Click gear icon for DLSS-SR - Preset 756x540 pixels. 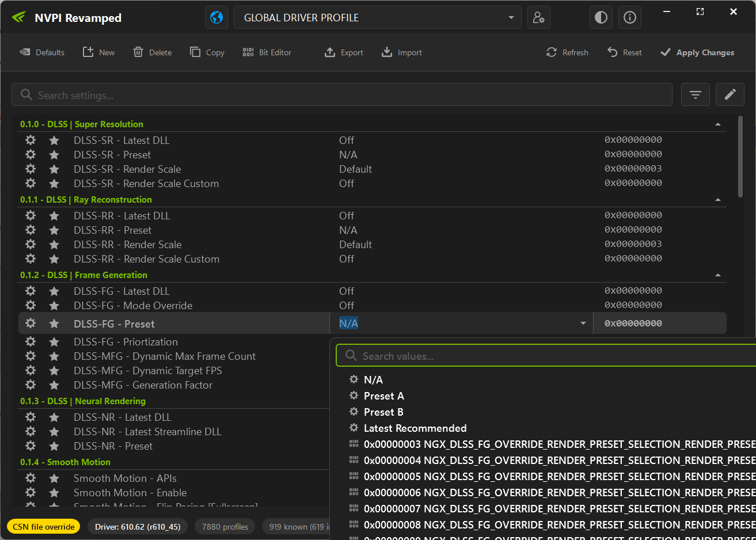coord(31,154)
